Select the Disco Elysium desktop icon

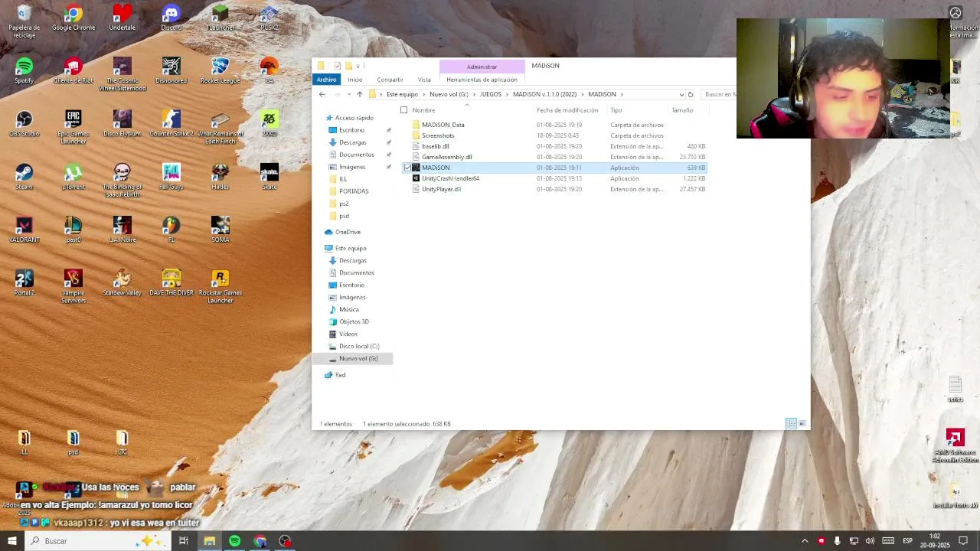122,124
